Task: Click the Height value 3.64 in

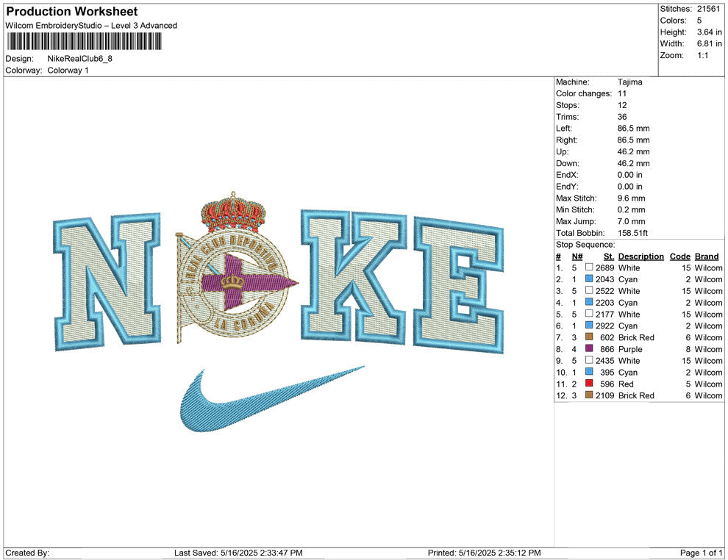Action: pos(710,32)
